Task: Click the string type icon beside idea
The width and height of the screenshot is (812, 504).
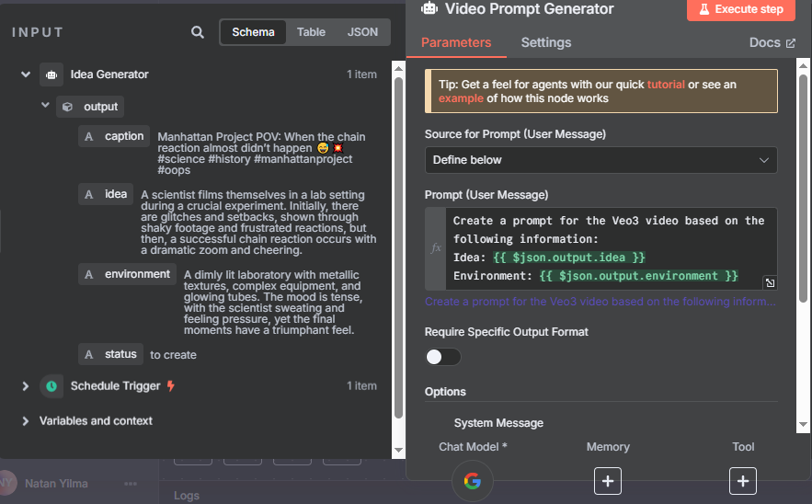Action: 89,194
